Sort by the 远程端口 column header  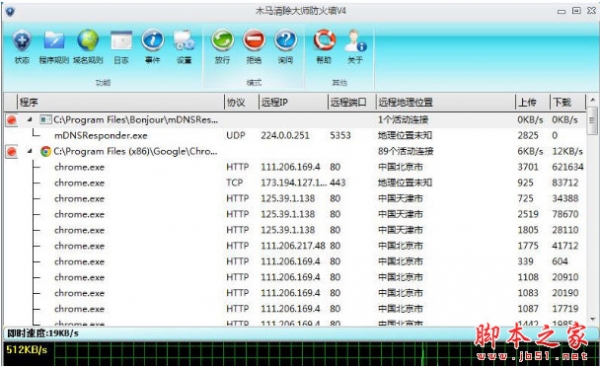[352, 102]
